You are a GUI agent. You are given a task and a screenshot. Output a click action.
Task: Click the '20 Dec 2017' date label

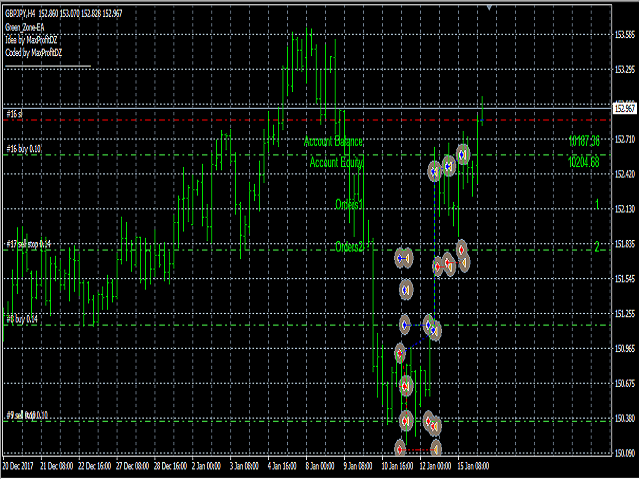tap(18, 466)
